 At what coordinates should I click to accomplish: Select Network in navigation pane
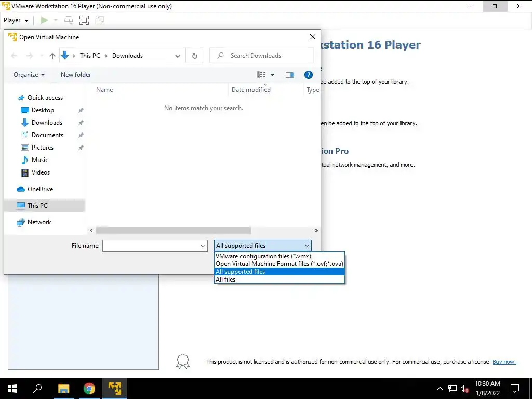coord(39,222)
